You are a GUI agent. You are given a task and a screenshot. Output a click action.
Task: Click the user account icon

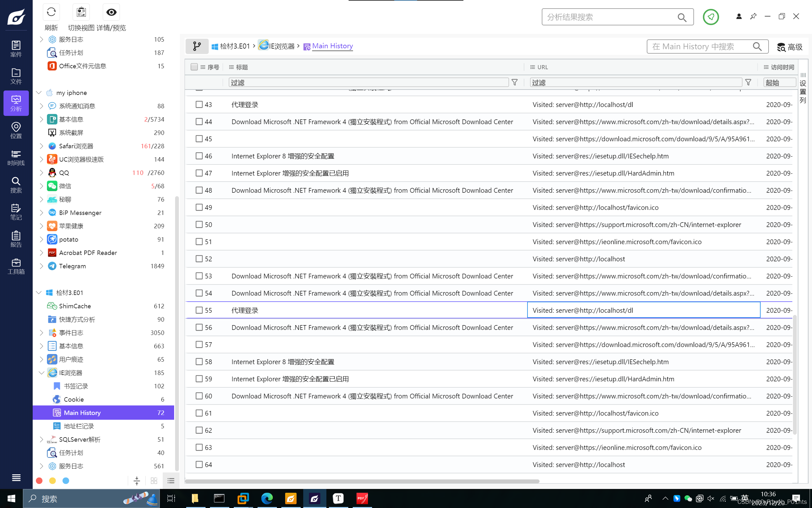739,16
